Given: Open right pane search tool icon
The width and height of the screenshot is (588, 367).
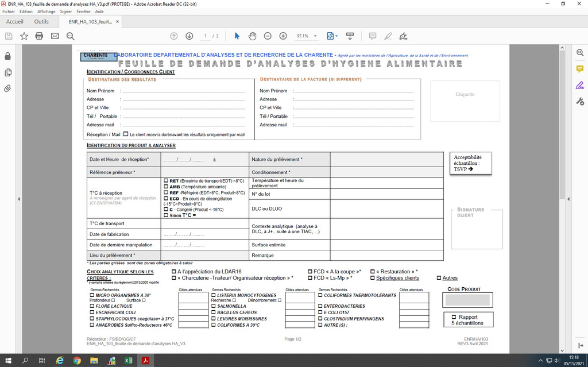Looking at the screenshot, I should tap(580, 53).
